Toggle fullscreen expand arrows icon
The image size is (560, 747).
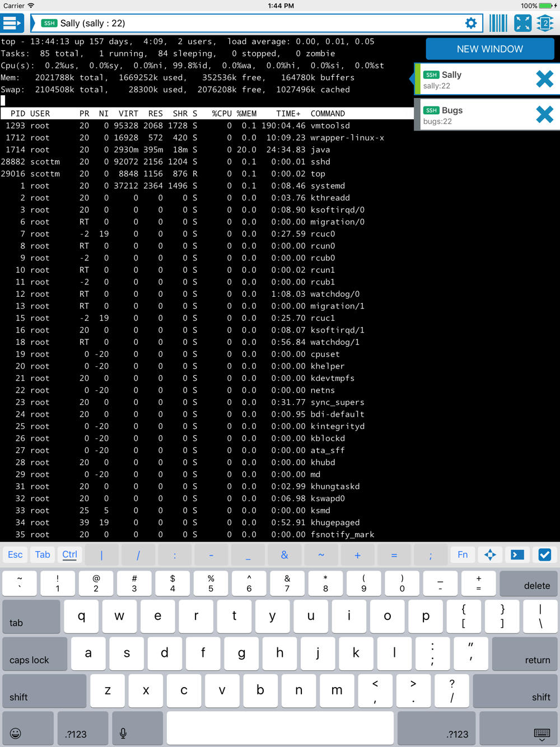click(x=522, y=24)
